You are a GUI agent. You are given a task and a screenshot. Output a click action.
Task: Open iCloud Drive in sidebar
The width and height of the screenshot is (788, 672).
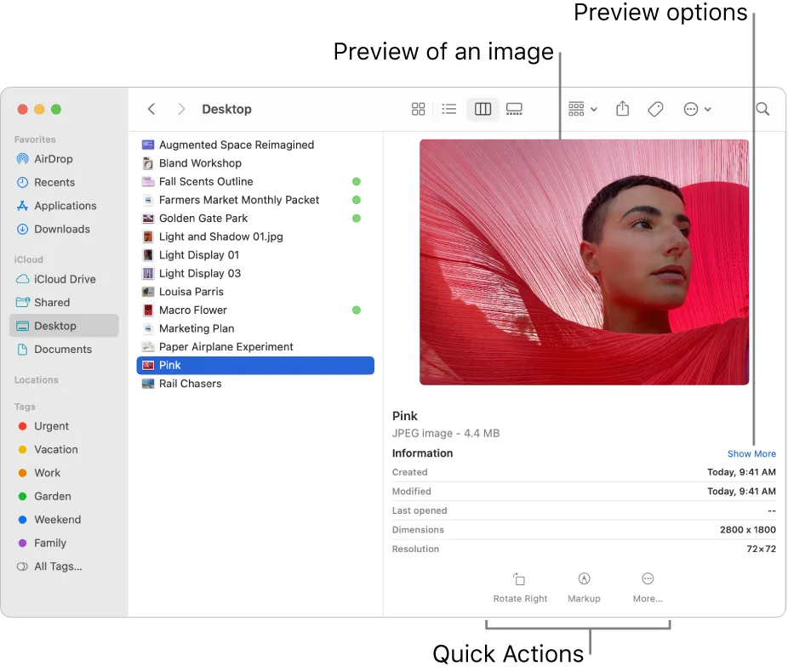[x=65, y=279]
